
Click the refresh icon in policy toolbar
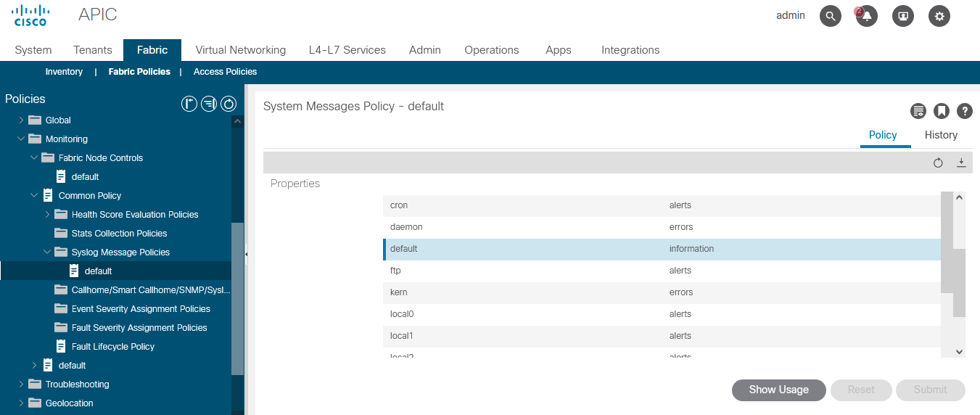click(x=938, y=163)
